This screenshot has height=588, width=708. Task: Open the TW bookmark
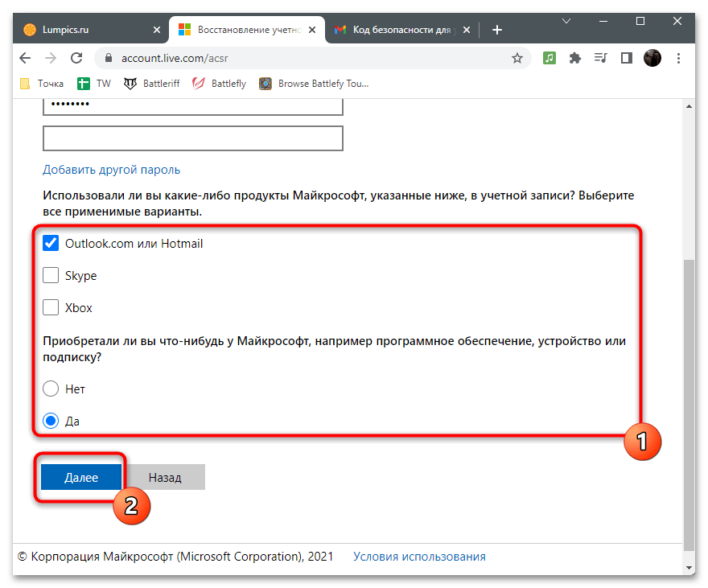coord(94,84)
